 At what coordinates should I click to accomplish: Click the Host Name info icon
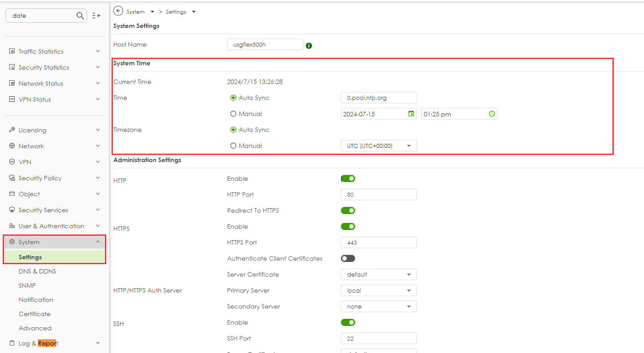click(x=309, y=45)
